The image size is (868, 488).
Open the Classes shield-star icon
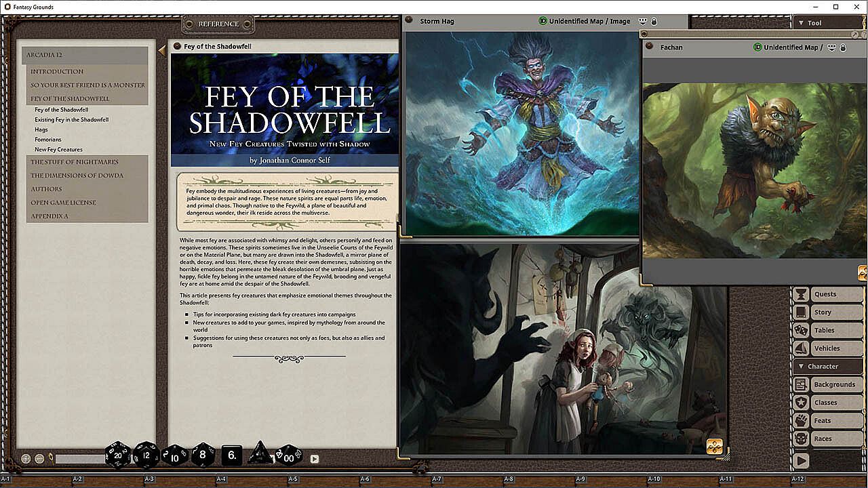(x=801, y=403)
